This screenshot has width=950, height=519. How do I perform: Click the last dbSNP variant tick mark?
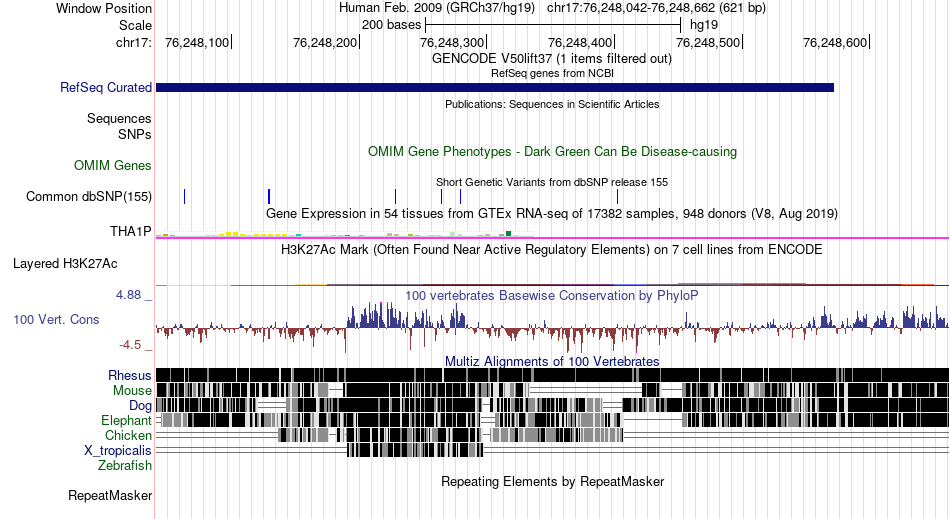[617, 196]
